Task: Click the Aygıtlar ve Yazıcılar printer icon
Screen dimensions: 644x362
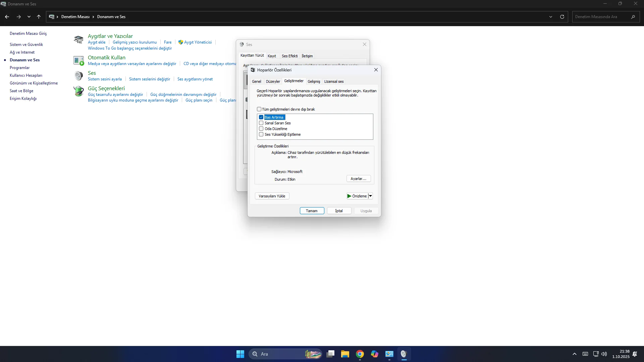Action: click(78, 40)
